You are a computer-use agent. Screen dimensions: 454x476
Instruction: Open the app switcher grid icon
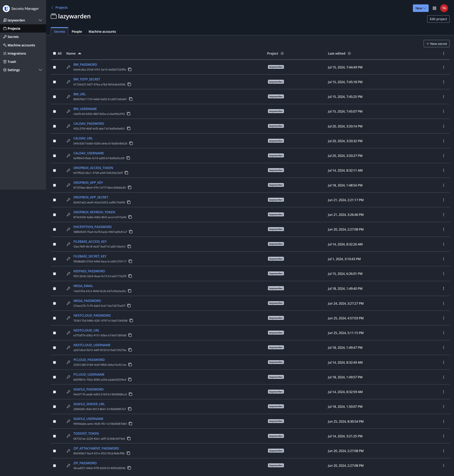[x=434, y=8]
